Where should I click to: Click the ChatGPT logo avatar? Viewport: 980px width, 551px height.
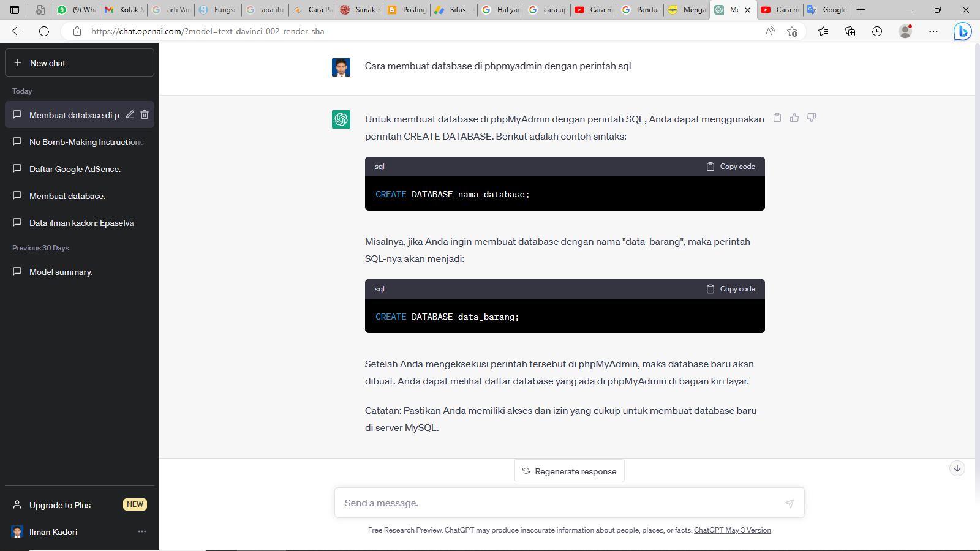click(341, 119)
